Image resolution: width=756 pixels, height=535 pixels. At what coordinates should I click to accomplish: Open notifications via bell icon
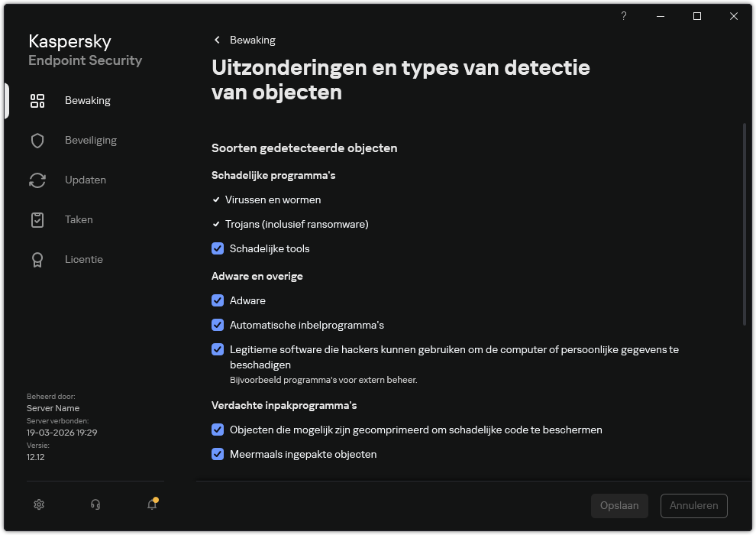point(151,506)
